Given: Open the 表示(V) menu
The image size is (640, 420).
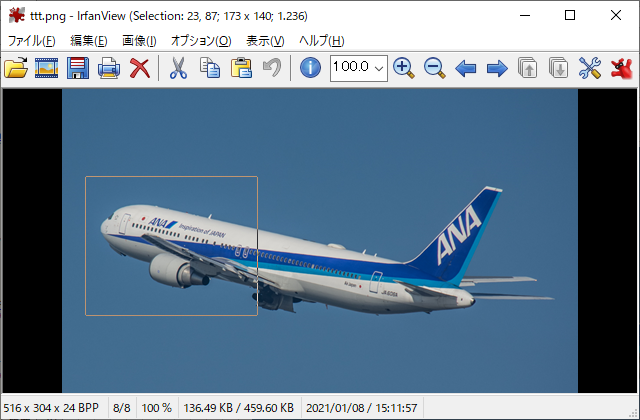Looking at the screenshot, I should point(265,41).
